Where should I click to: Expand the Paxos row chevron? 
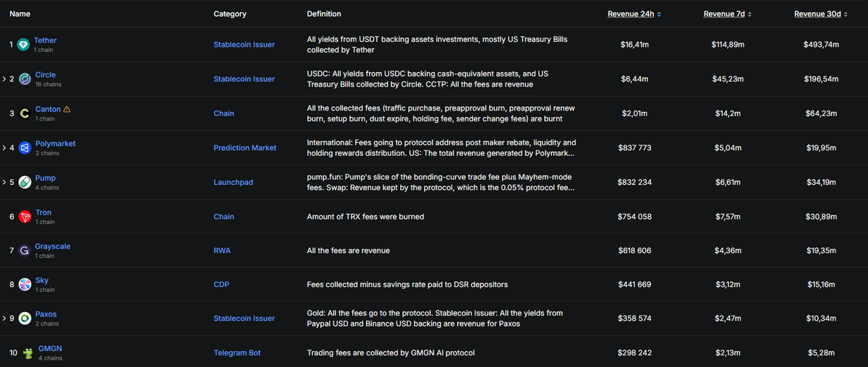tap(4, 319)
